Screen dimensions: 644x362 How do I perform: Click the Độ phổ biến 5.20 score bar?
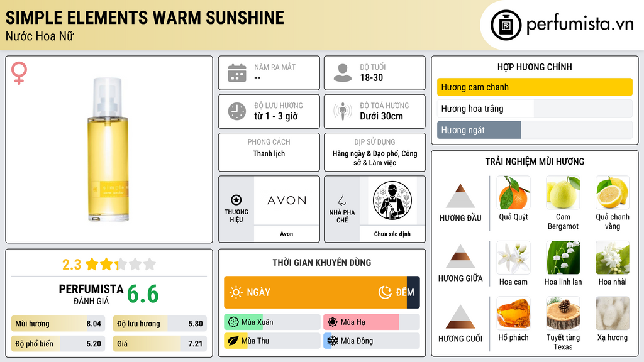[x=58, y=344]
